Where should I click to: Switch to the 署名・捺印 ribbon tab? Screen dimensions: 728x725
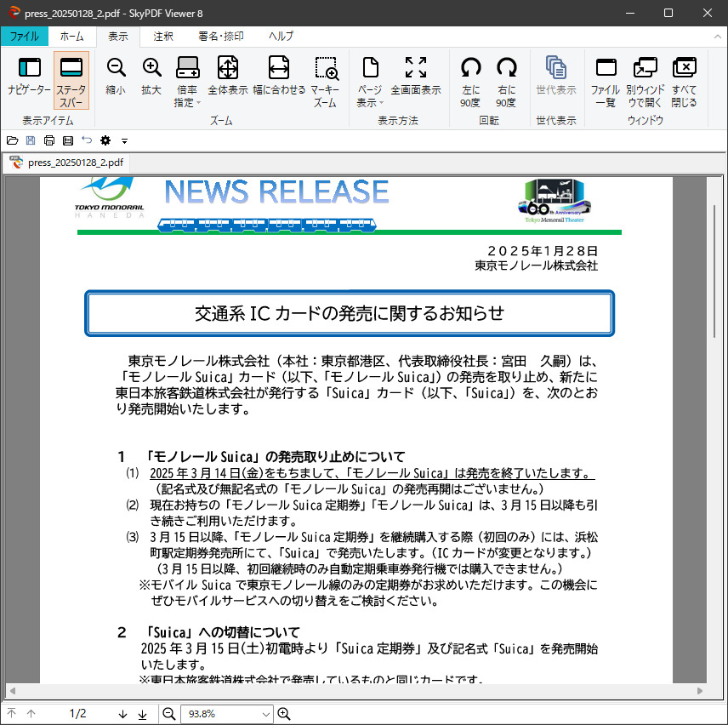(x=221, y=37)
